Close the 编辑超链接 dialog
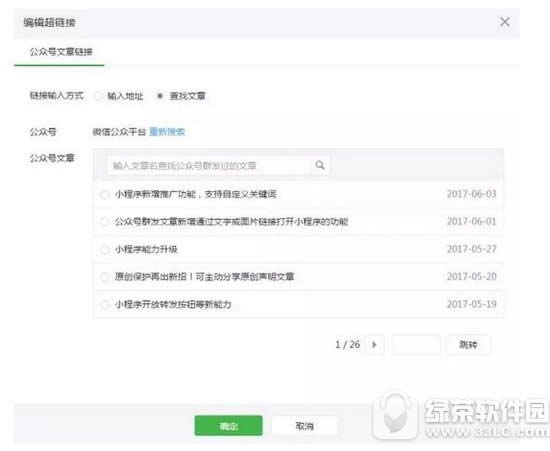550x451 pixels. click(x=505, y=22)
